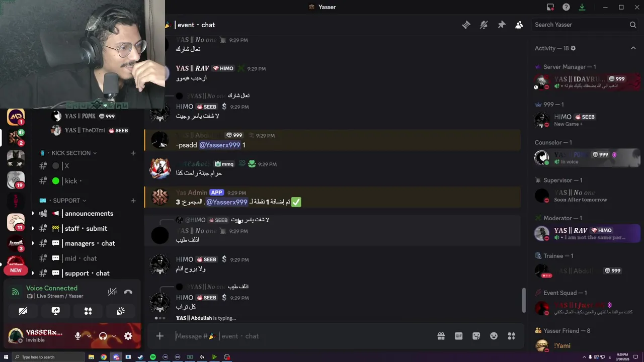Screen dimensions: 644x362
Task: Toggle microphone mute in user panel
Action: (x=78, y=336)
